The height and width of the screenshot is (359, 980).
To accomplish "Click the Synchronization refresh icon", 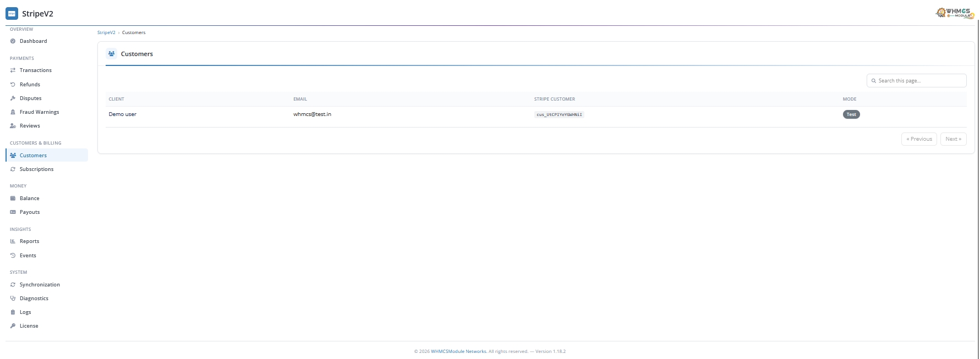I will click(13, 285).
